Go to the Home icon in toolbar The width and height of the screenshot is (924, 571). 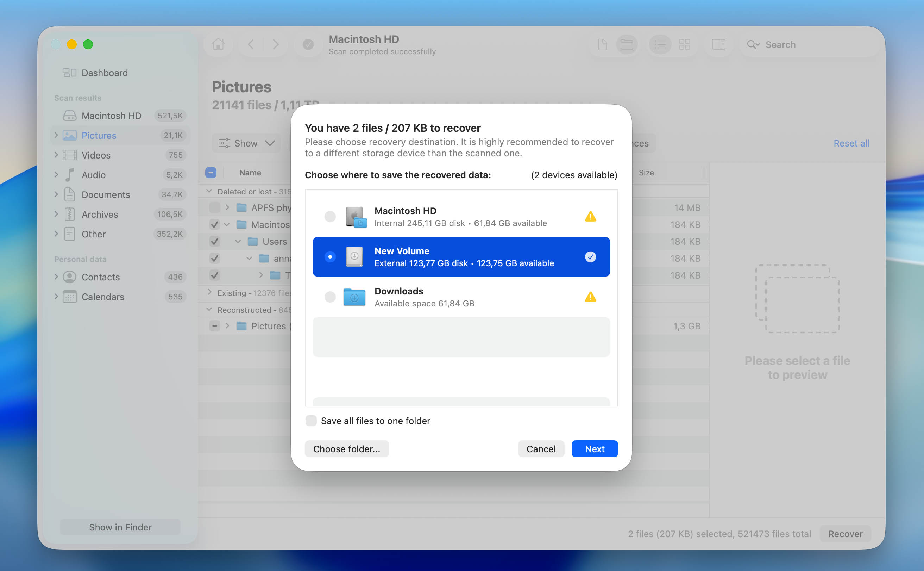[x=218, y=45]
